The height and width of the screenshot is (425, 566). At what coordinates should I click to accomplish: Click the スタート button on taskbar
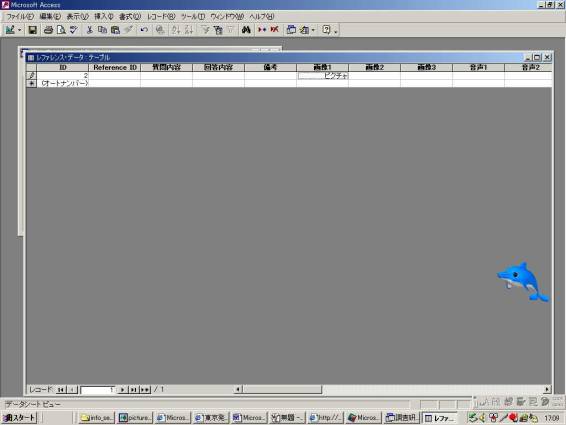pos(19,418)
